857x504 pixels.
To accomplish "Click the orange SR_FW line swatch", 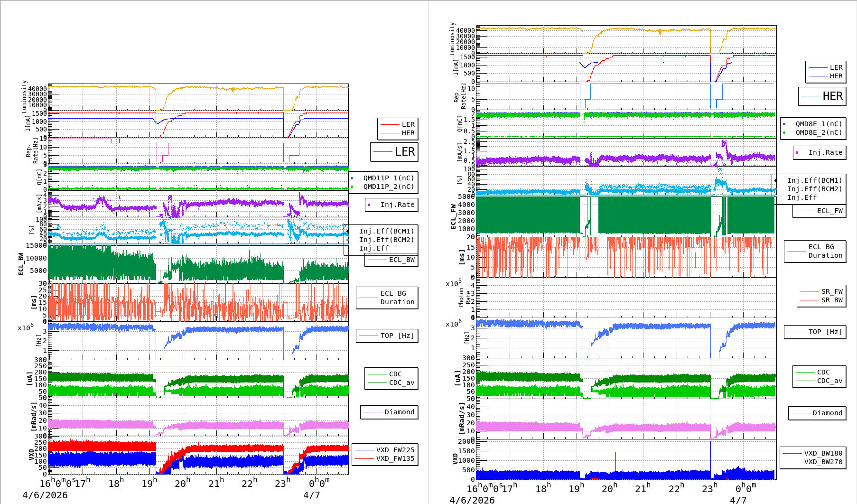I will [809, 292].
